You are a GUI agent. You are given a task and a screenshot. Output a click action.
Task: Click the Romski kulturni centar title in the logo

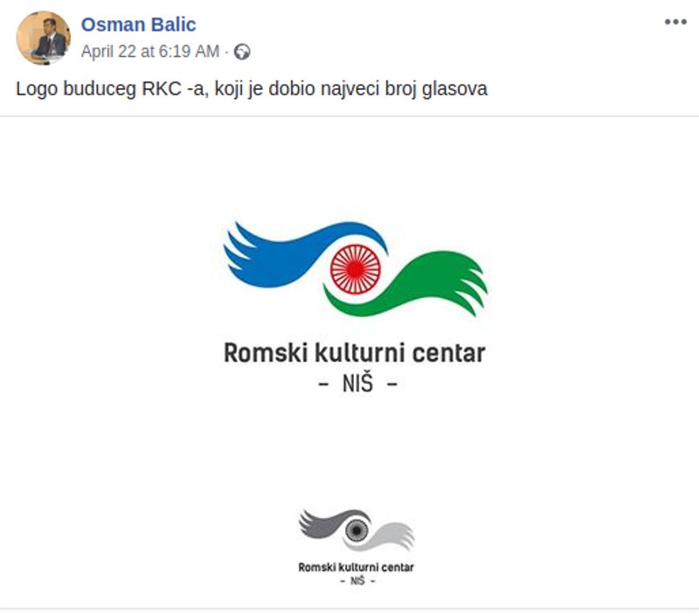(x=355, y=354)
